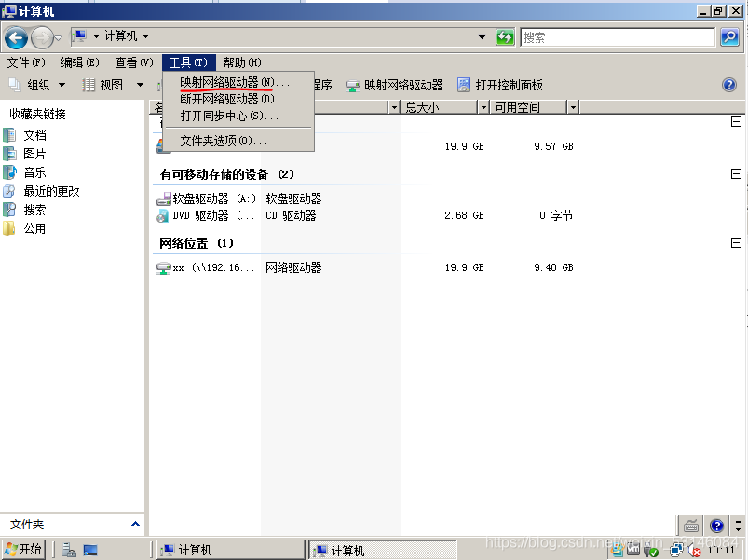Expand the 文件夹 pane chevron
The height and width of the screenshot is (560, 748).
click(x=135, y=525)
